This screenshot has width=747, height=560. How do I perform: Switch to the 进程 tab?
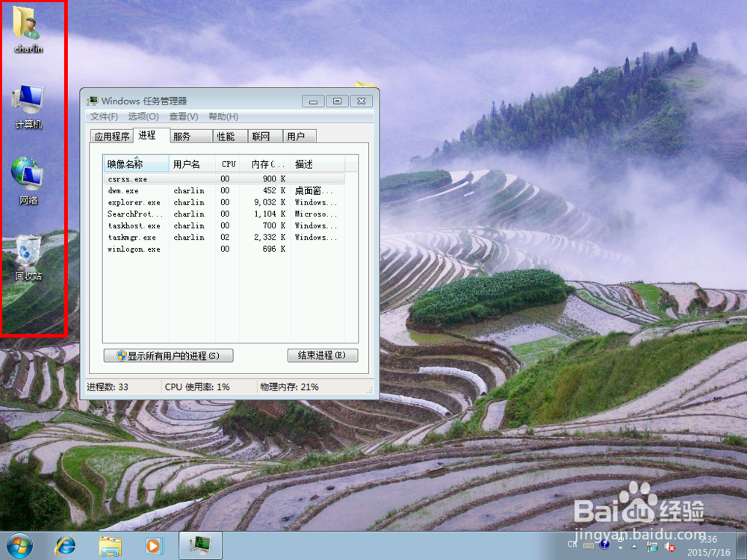tap(151, 135)
